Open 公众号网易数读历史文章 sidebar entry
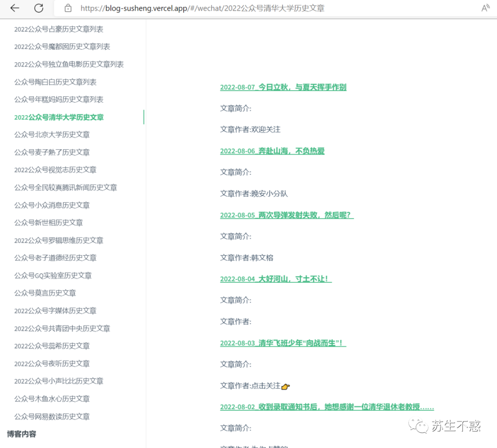This screenshot has height=448, width=497. [x=52, y=416]
